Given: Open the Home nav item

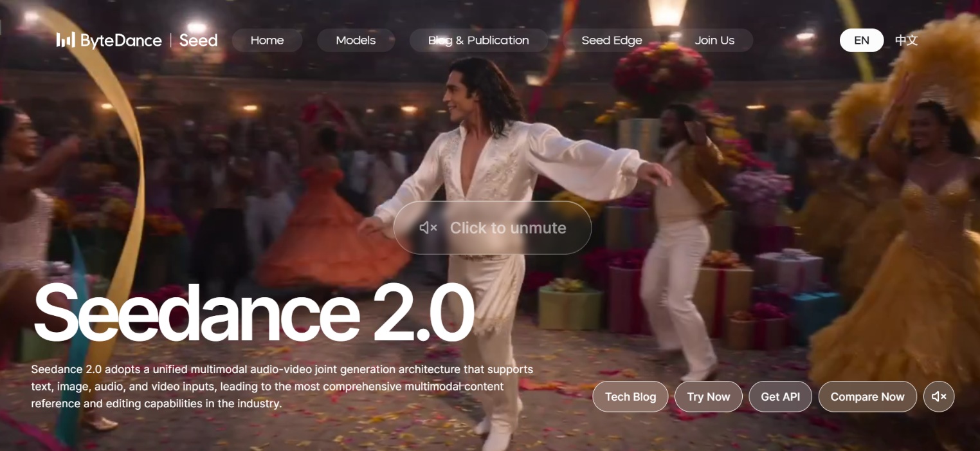Looking at the screenshot, I should (267, 41).
